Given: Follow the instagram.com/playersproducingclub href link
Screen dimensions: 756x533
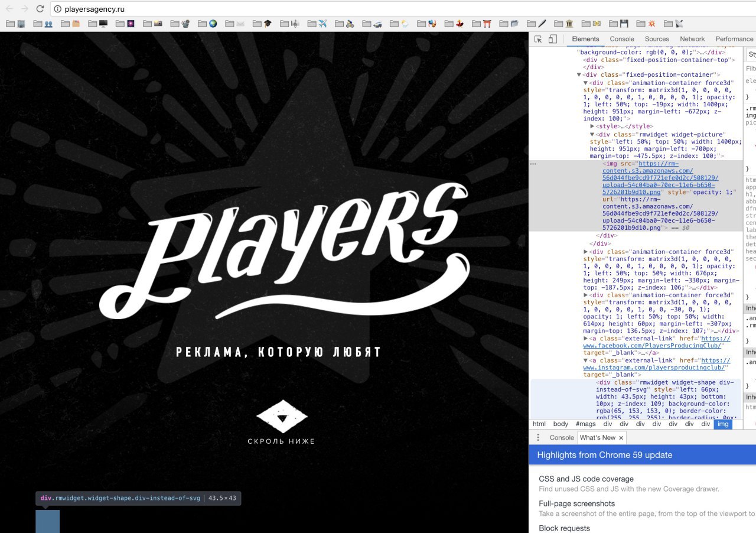Looking at the screenshot, I should click(657, 364).
